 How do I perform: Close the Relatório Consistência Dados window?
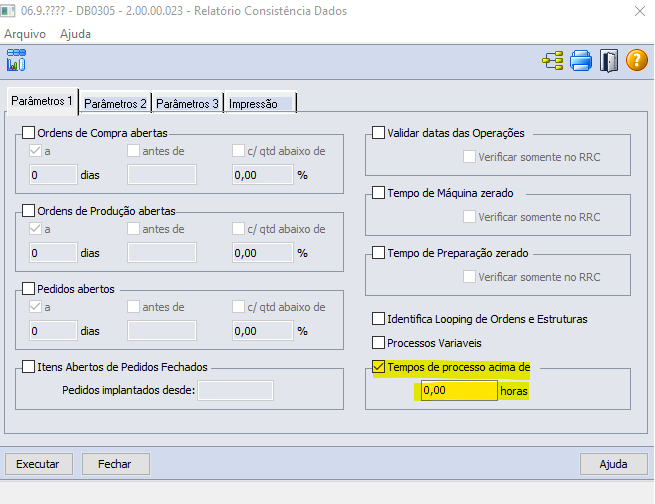click(x=640, y=11)
